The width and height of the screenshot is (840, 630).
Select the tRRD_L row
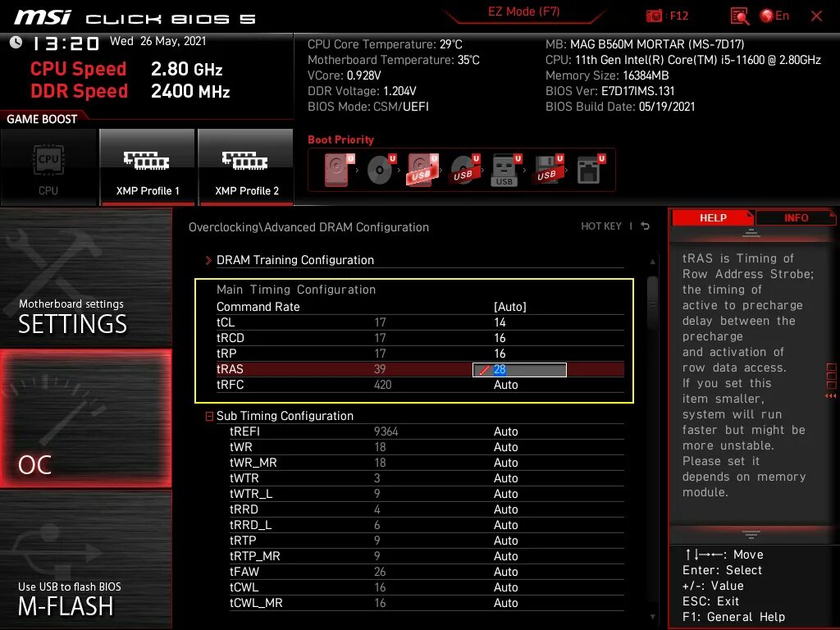click(x=427, y=525)
